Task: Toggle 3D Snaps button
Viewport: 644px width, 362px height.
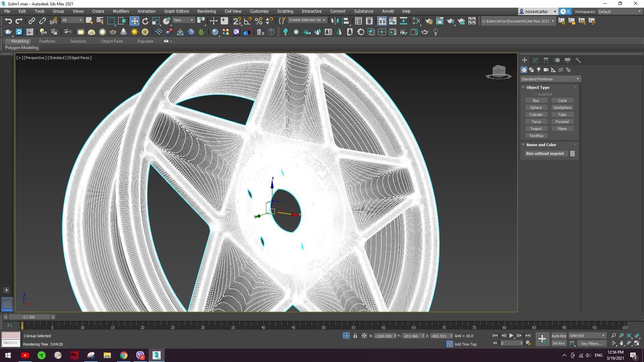Action: 237,21
